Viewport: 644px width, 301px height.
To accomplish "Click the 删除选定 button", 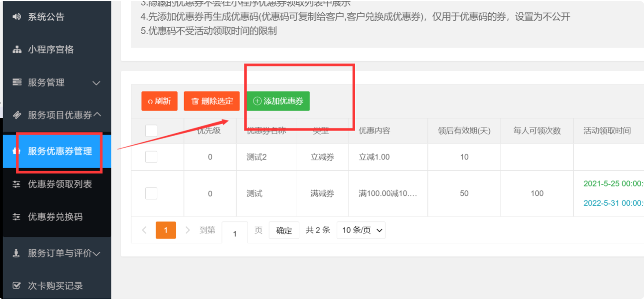I will pyautogui.click(x=212, y=101).
